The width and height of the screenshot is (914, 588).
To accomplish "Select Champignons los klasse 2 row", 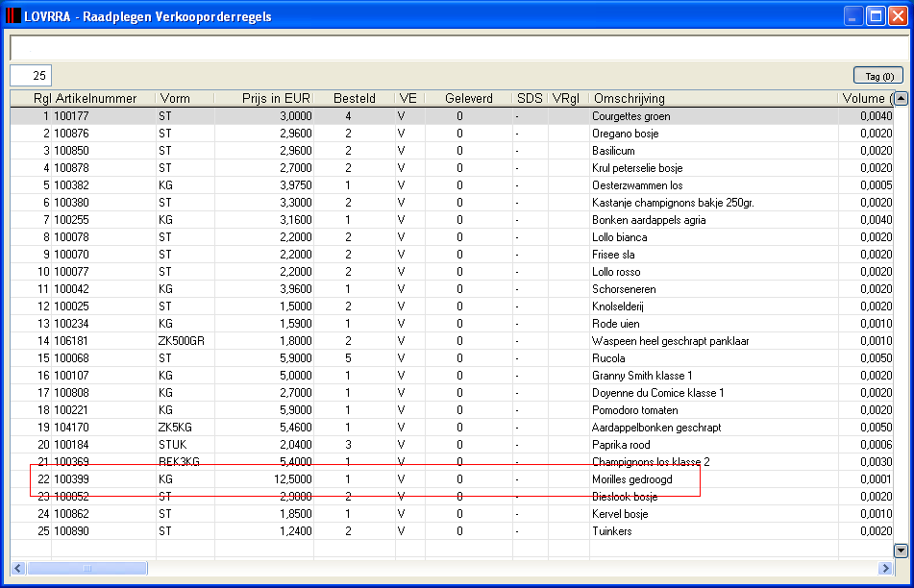I will [452, 461].
